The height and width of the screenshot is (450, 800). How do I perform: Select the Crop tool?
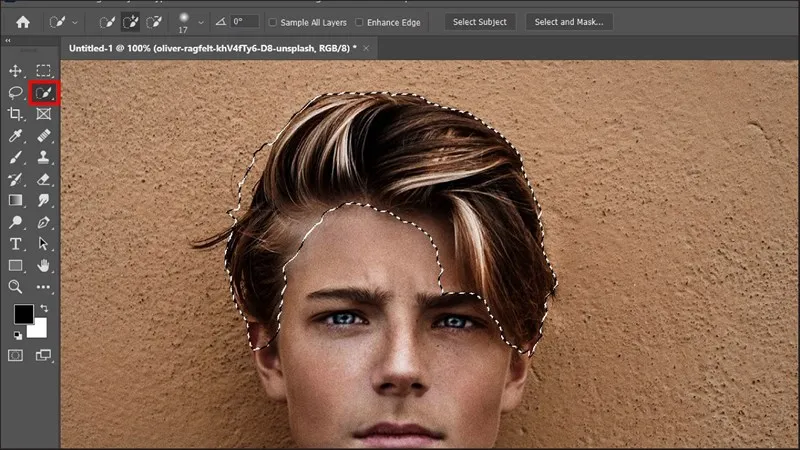coord(16,115)
